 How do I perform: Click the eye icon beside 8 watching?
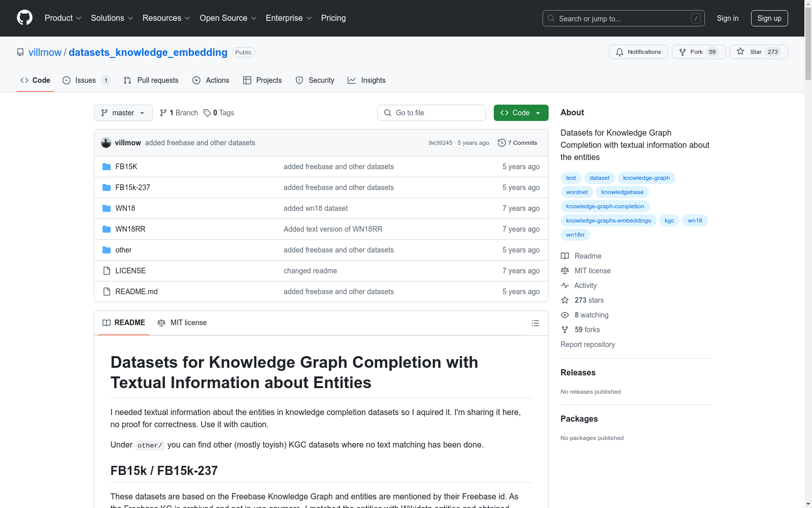point(565,315)
